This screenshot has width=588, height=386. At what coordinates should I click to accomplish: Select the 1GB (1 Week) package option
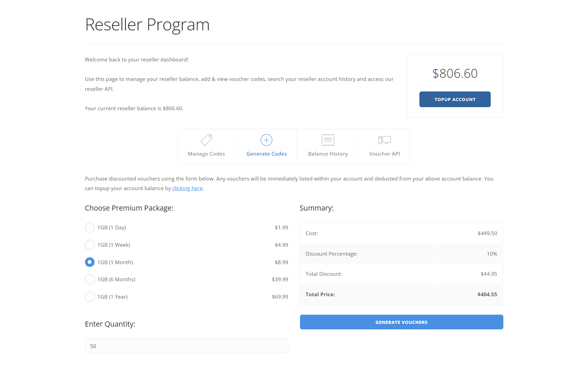(x=90, y=245)
